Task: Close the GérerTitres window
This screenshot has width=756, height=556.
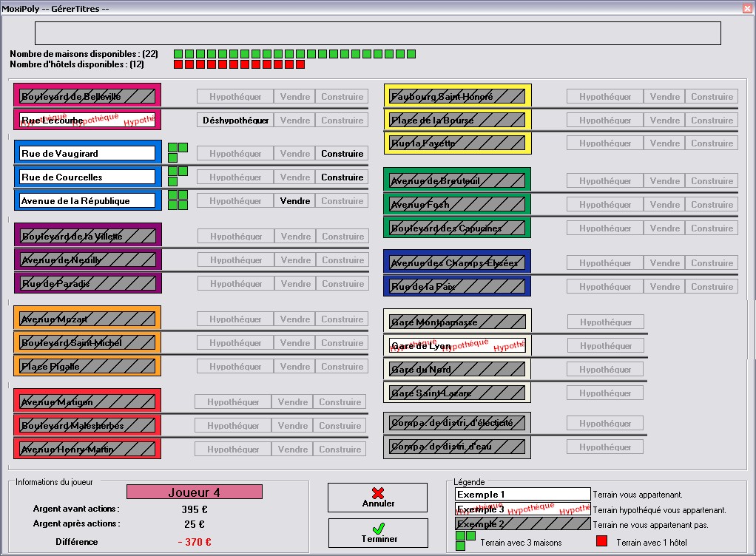Action: (x=749, y=7)
